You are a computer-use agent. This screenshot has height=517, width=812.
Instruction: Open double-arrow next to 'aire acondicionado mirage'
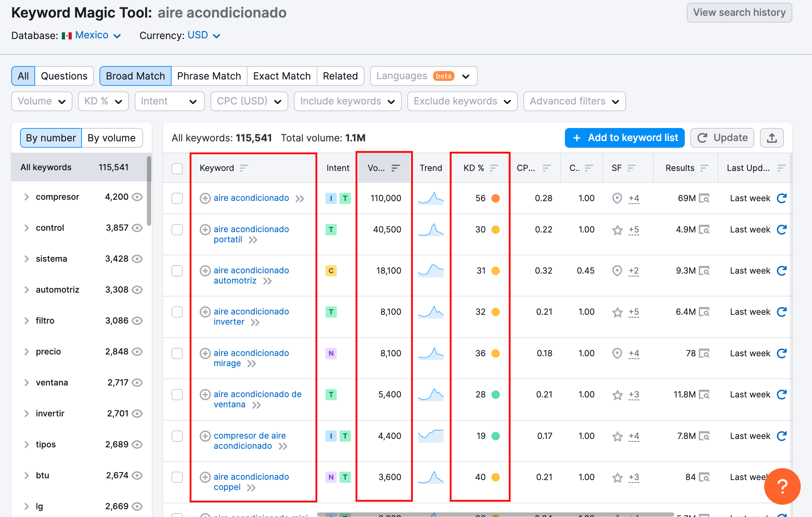[251, 364]
